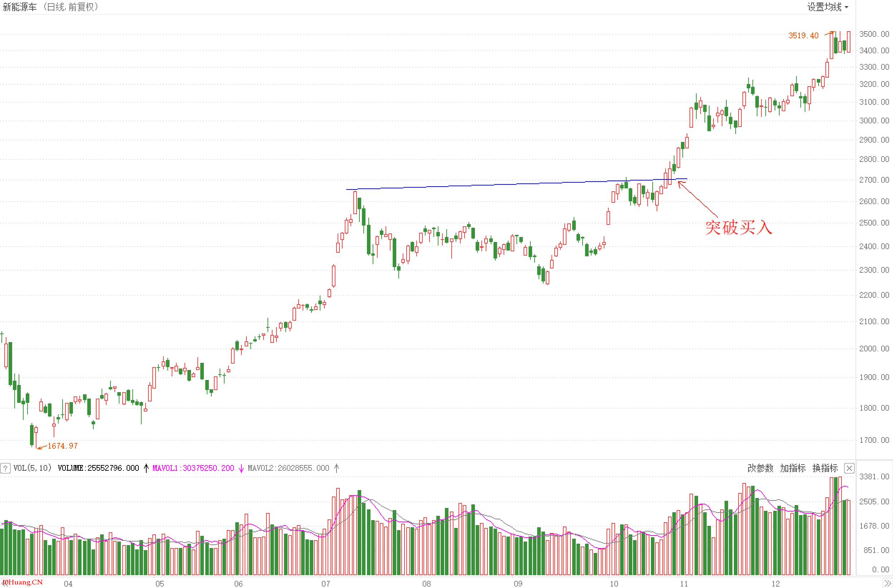Click 换指标 to switch indicator
This screenshot has width=893, height=588.
825,468
